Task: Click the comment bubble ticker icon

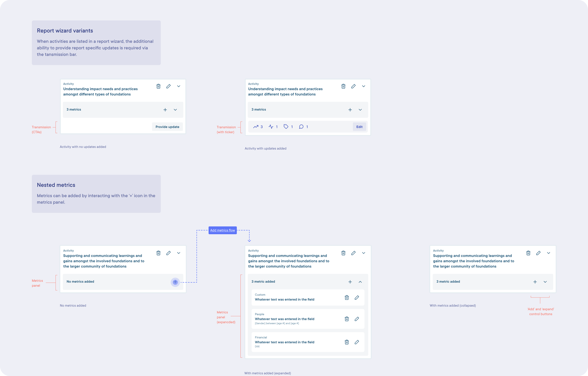Action: tap(301, 127)
